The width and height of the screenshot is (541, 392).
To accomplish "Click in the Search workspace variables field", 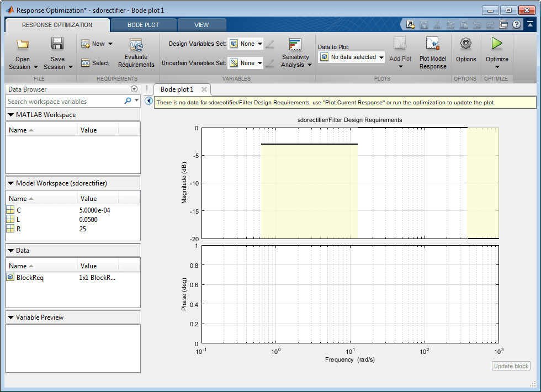I will click(x=63, y=102).
